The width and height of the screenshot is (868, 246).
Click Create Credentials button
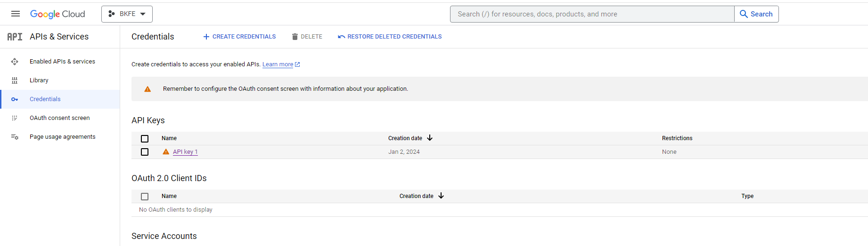[x=239, y=37]
